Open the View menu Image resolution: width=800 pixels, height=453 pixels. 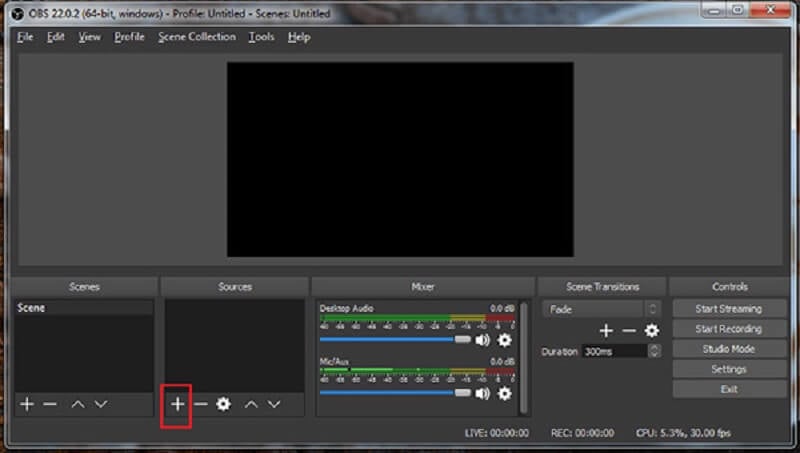89,37
